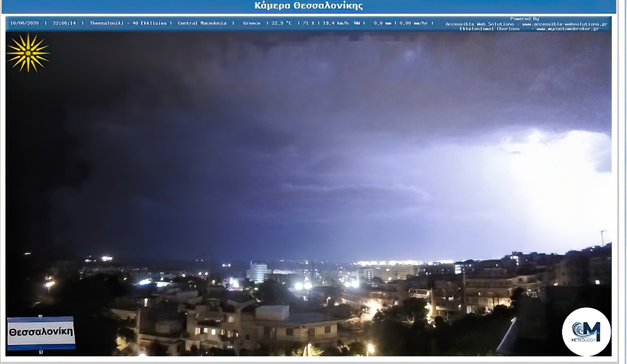The width and height of the screenshot is (627, 364).
Task: Click the 19.4 km/h wind speed
Action: point(334,23)
